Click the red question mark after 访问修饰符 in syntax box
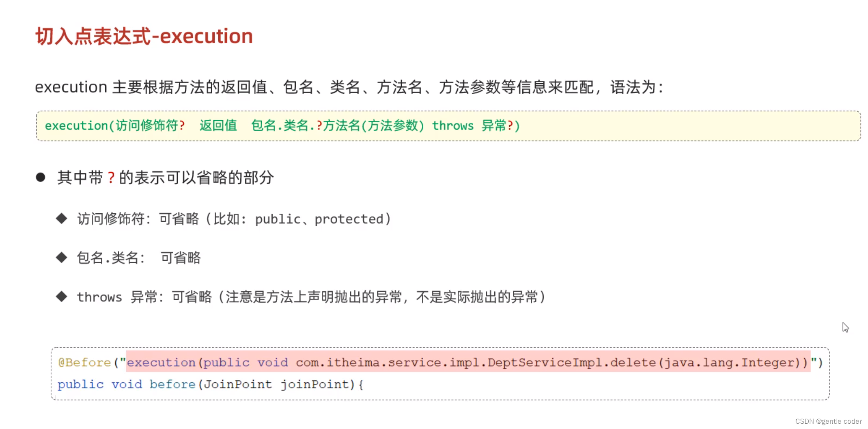This screenshot has height=429, width=868. tap(182, 126)
